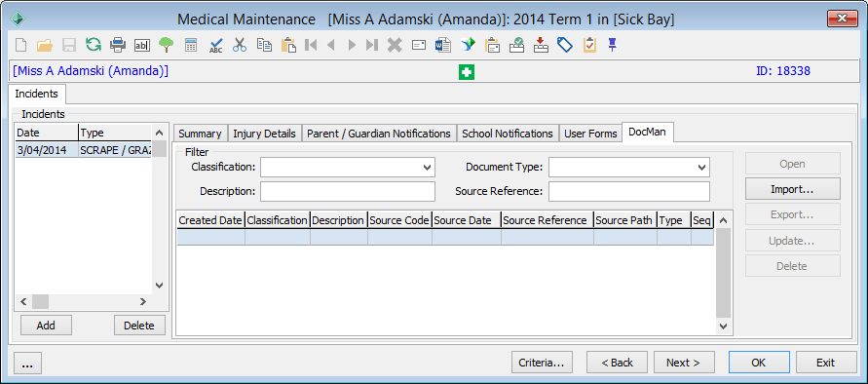Click incidents list horizontal scrollbar right arrow
This screenshot has width=868, height=384.
143,301
